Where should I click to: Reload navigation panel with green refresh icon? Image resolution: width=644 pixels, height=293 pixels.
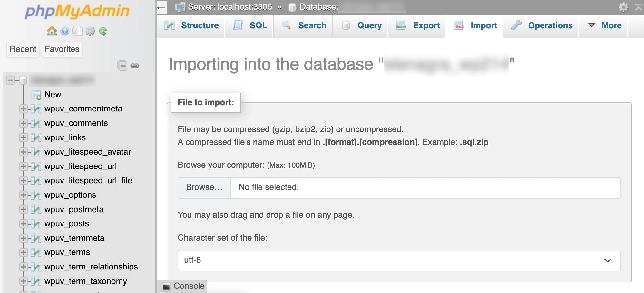coord(103,31)
